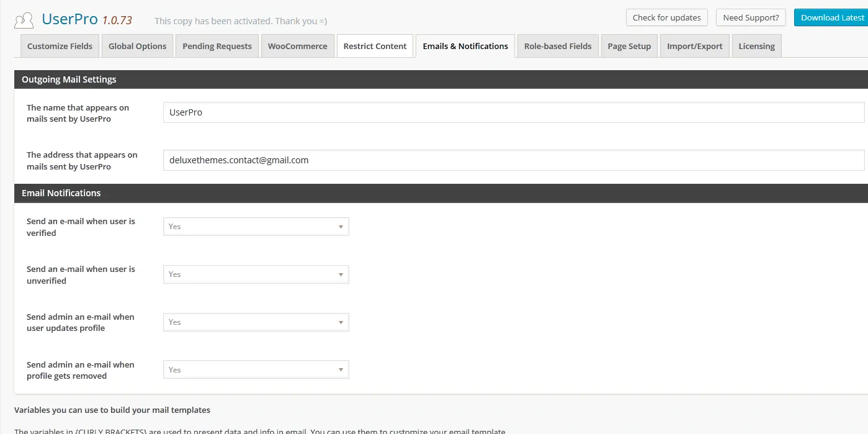Click the 'This copy has been activated' message
The width and height of the screenshot is (868, 434).
[x=241, y=21]
